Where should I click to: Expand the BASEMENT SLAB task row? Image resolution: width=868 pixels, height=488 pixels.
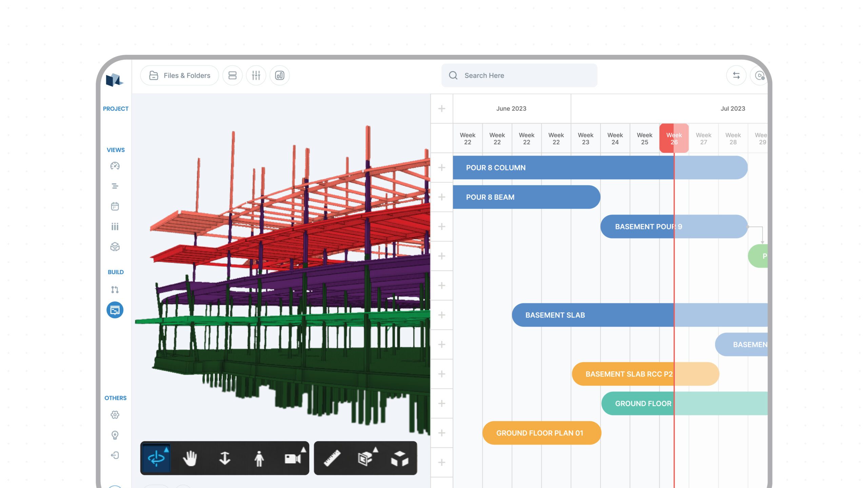pos(442,315)
